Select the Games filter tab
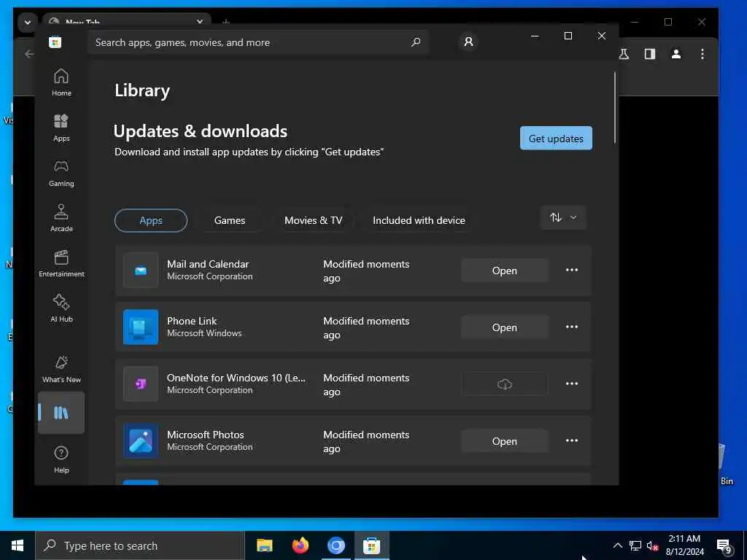Screen dimensions: 747x560 [230, 220]
